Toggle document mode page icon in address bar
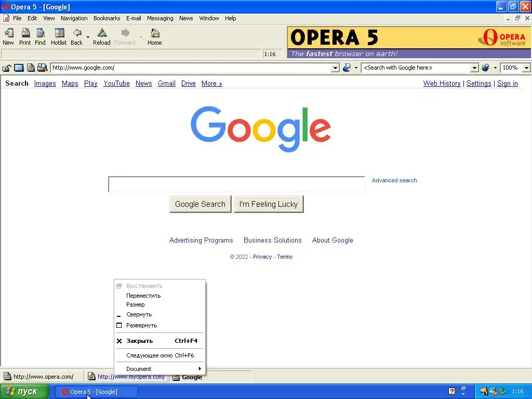Image resolution: width=532 pixels, height=399 pixels. [x=31, y=68]
